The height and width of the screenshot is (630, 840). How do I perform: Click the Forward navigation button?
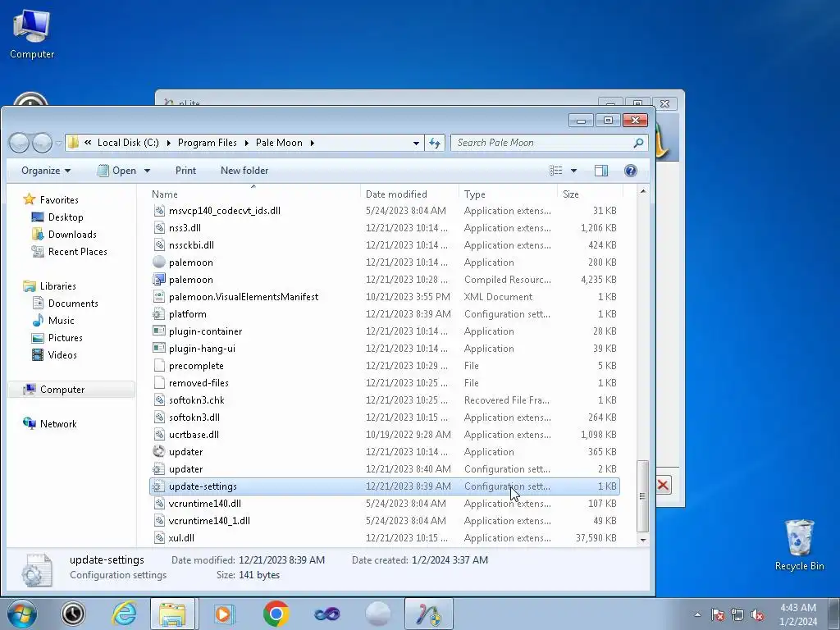pos(42,143)
